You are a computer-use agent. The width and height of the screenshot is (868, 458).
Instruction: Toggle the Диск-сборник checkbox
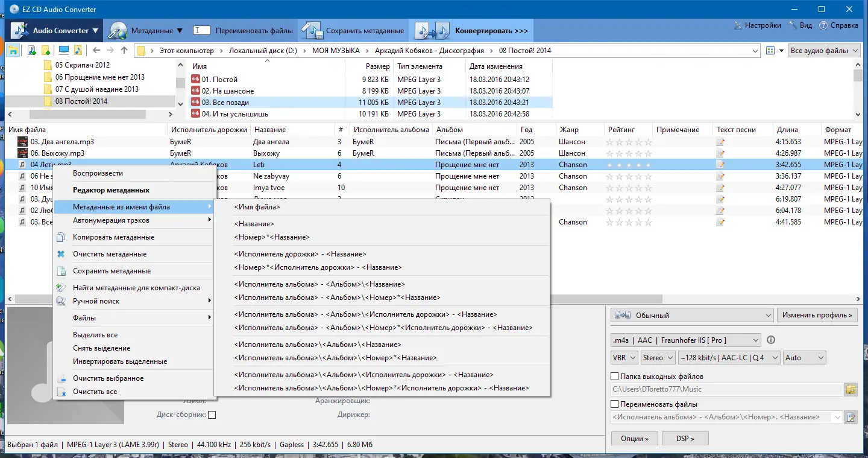(212, 415)
